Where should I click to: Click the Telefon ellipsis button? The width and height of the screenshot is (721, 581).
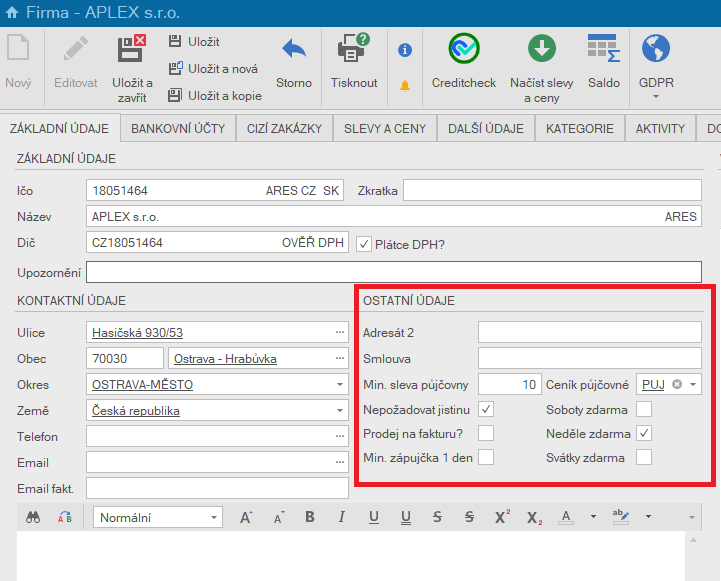click(x=340, y=436)
